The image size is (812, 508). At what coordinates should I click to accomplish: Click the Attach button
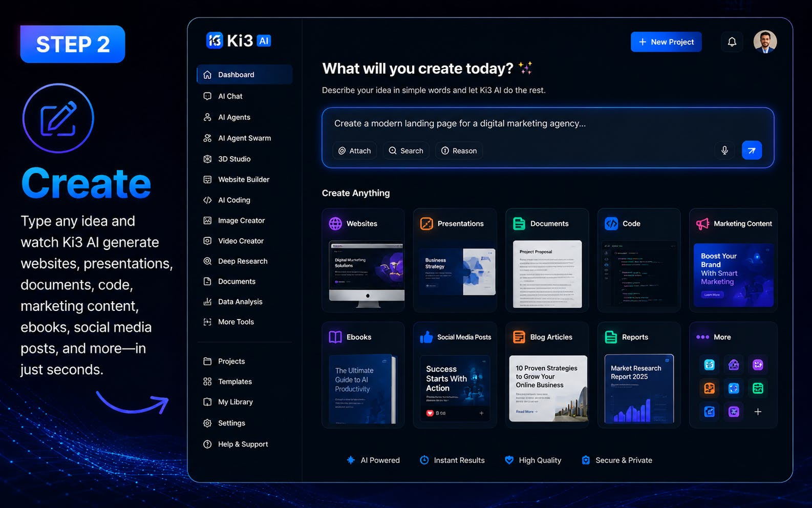(354, 151)
